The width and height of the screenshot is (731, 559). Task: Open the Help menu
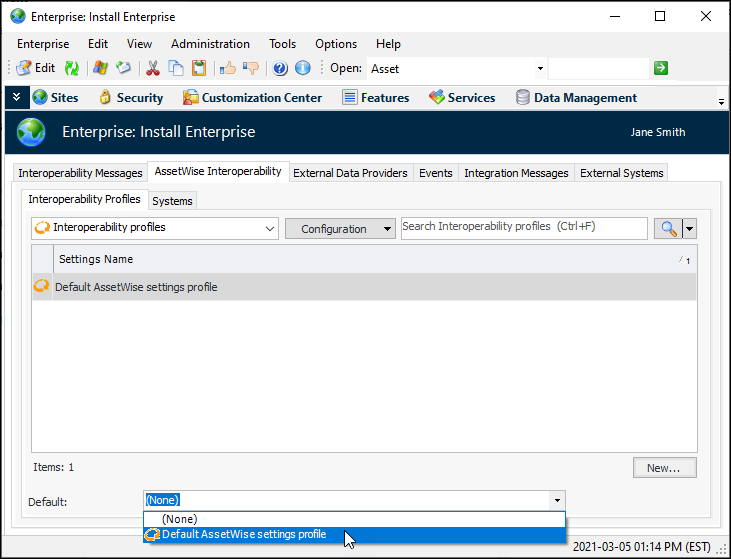click(x=388, y=44)
